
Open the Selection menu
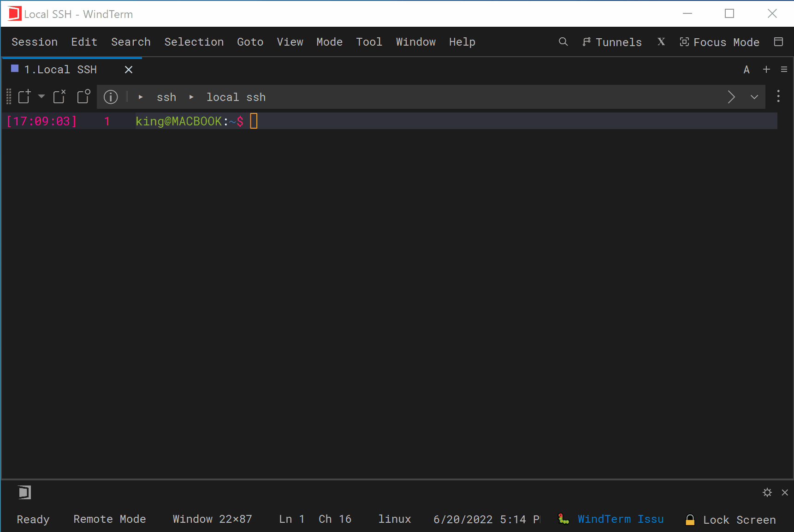[x=194, y=42]
